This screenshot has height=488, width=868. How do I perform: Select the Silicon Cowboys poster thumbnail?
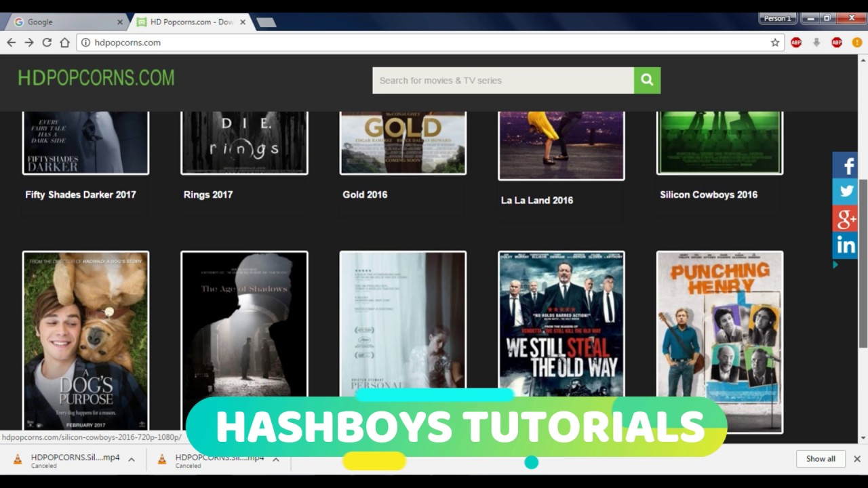pos(719,143)
